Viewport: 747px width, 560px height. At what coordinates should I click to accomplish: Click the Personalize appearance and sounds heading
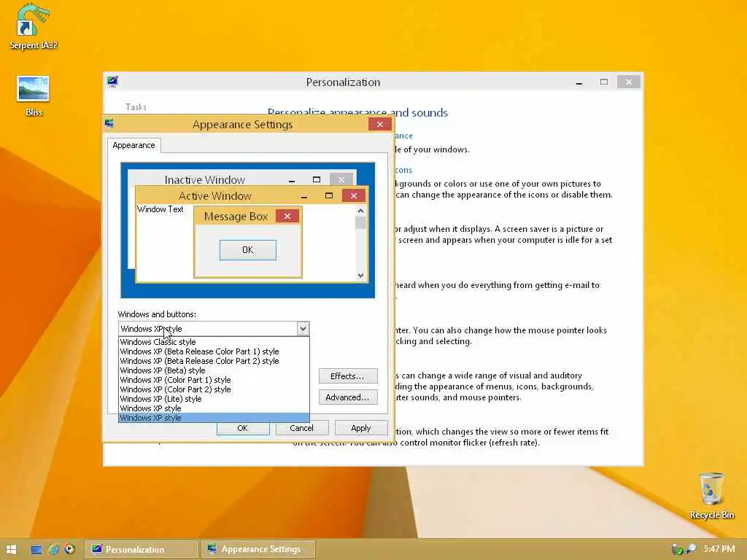coord(357,113)
